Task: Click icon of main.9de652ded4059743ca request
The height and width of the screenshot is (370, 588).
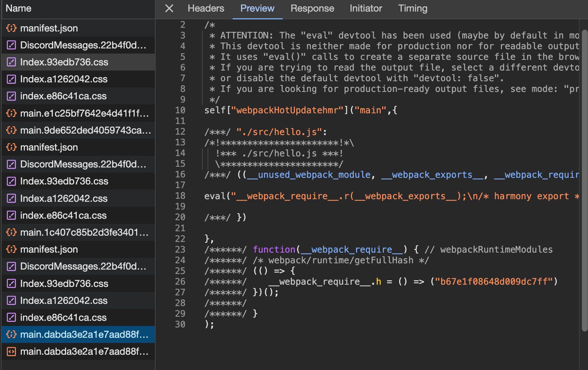Action: [11, 130]
